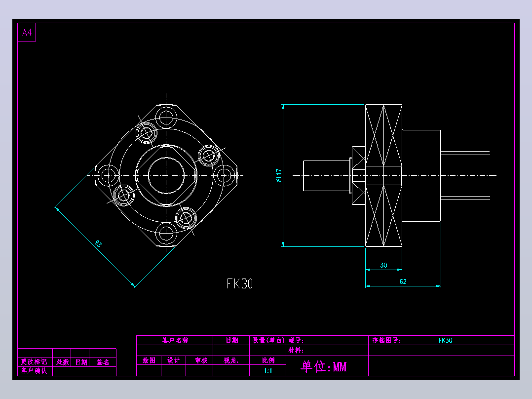Click the left mounting hole of the flange

pos(109,176)
